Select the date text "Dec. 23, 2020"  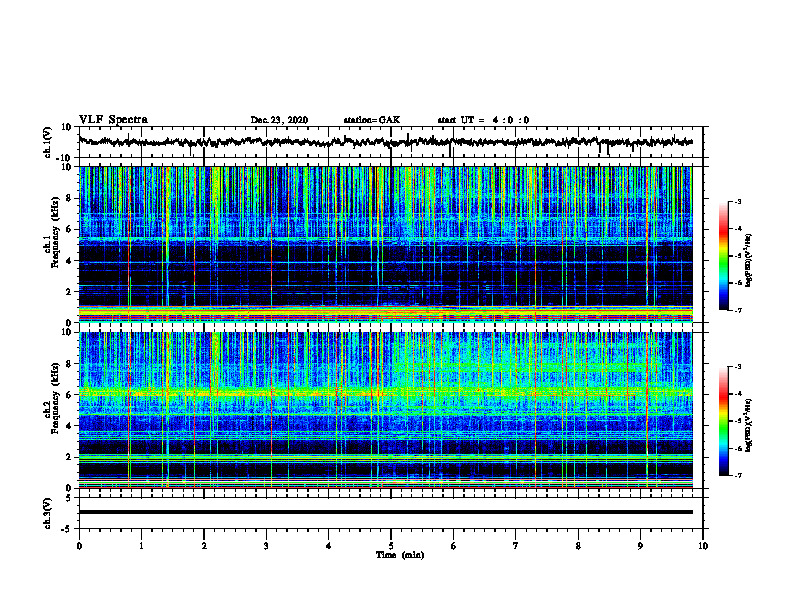coord(279,120)
